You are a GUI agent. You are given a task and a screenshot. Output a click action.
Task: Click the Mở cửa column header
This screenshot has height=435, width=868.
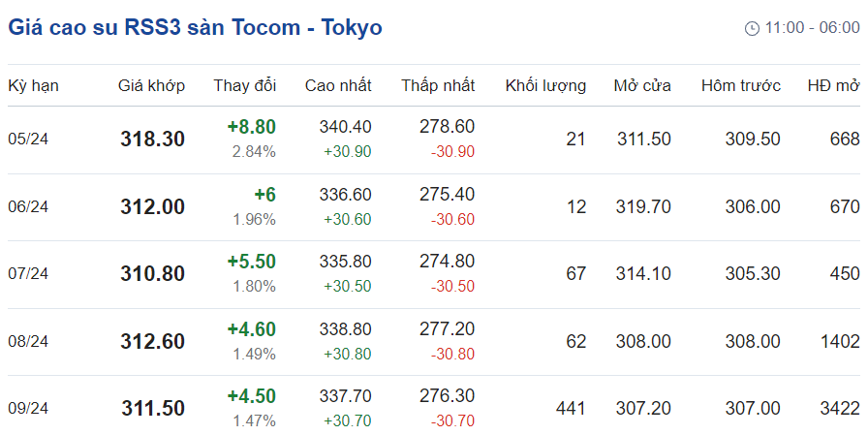(642, 85)
